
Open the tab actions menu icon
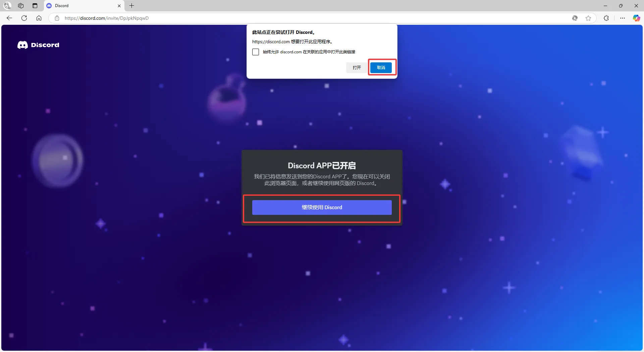(x=35, y=6)
